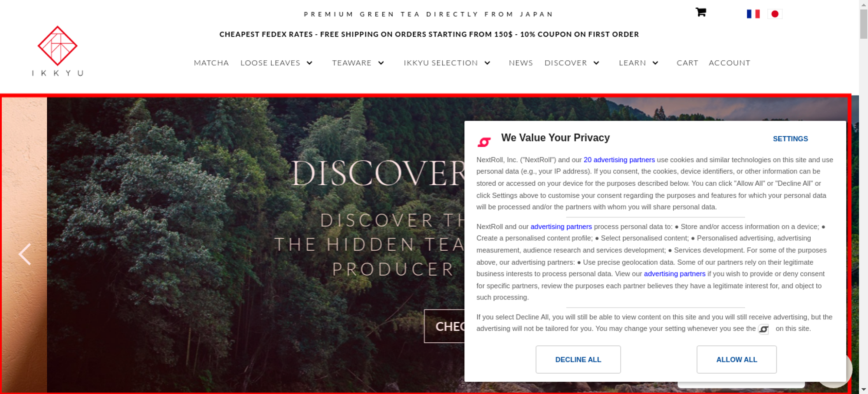Click the small NextRoll settings icon in text
This screenshot has width=868, height=394.
pos(763,329)
